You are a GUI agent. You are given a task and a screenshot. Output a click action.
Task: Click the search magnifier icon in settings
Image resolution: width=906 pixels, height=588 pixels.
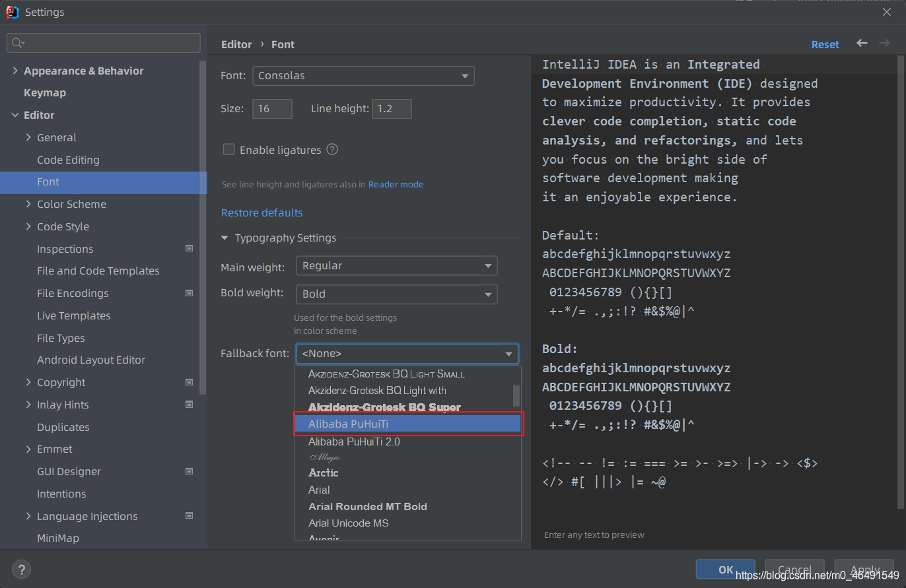coord(17,43)
